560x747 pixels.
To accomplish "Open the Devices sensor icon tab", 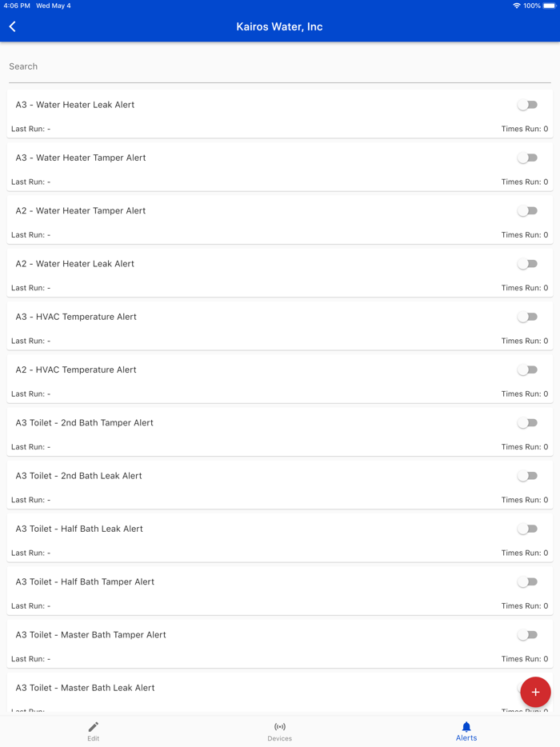I will (280, 727).
